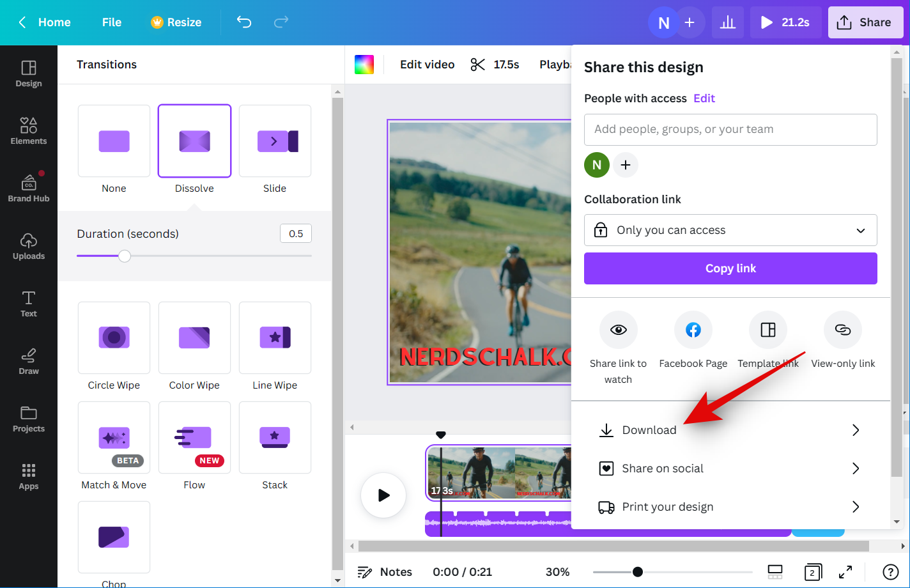This screenshot has width=910, height=588.
Task: Open the File menu
Action: [111, 22]
